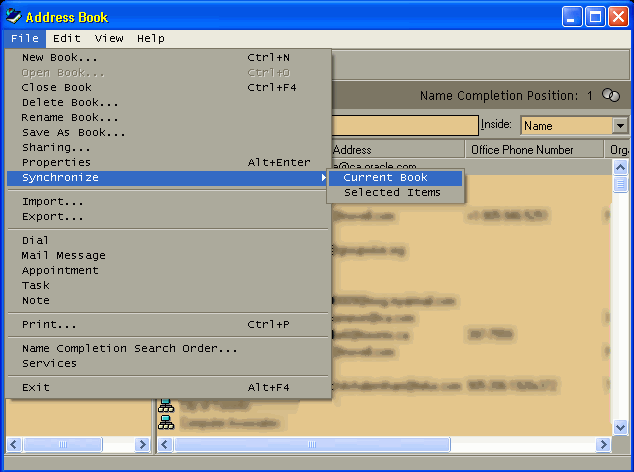Open the Edit menu
The height and width of the screenshot is (472, 634).
click(x=67, y=39)
